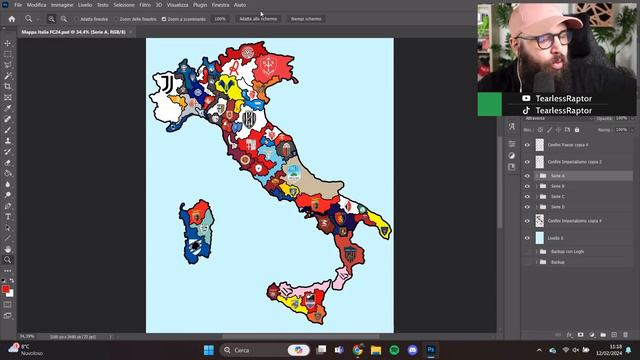
Task: Click the Create new layer icon
Action: (x=614, y=335)
